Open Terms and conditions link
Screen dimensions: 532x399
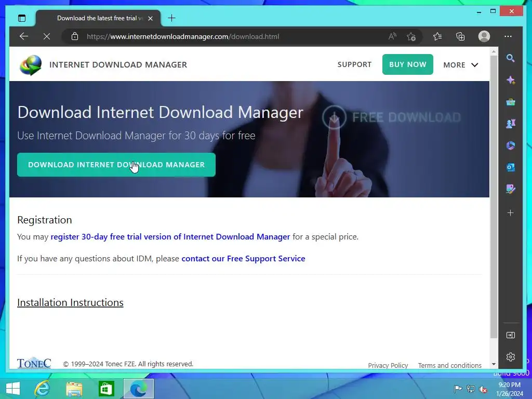pos(449,365)
